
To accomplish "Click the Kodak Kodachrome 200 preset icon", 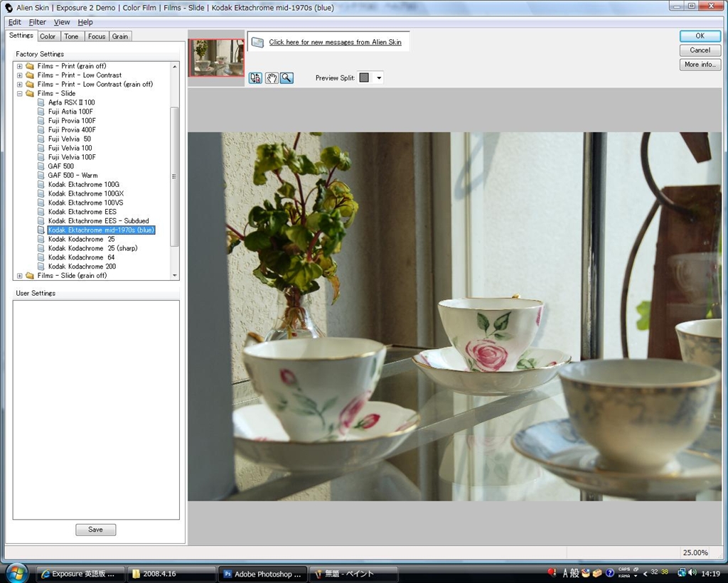I will coord(41,267).
